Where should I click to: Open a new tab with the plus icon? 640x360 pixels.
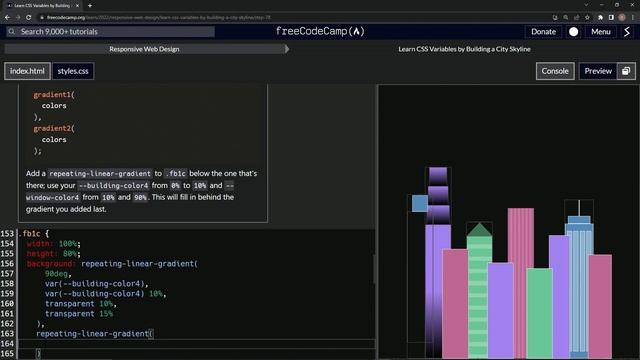pos(90,6)
